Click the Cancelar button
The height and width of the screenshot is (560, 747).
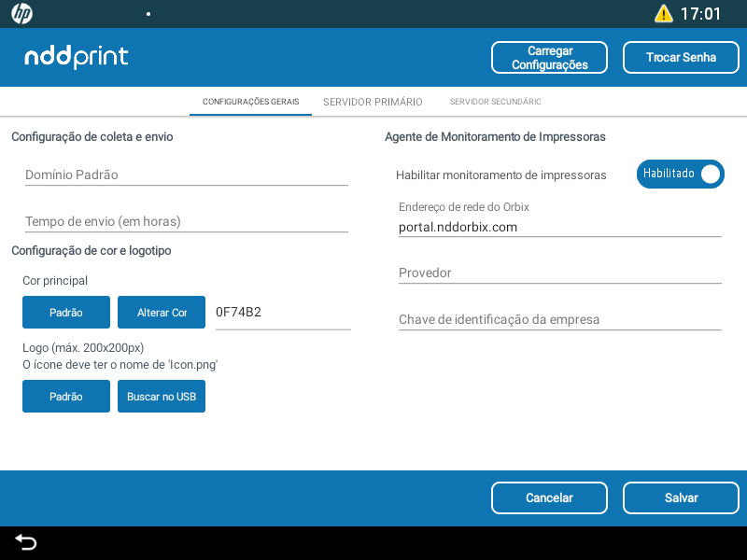click(x=549, y=497)
